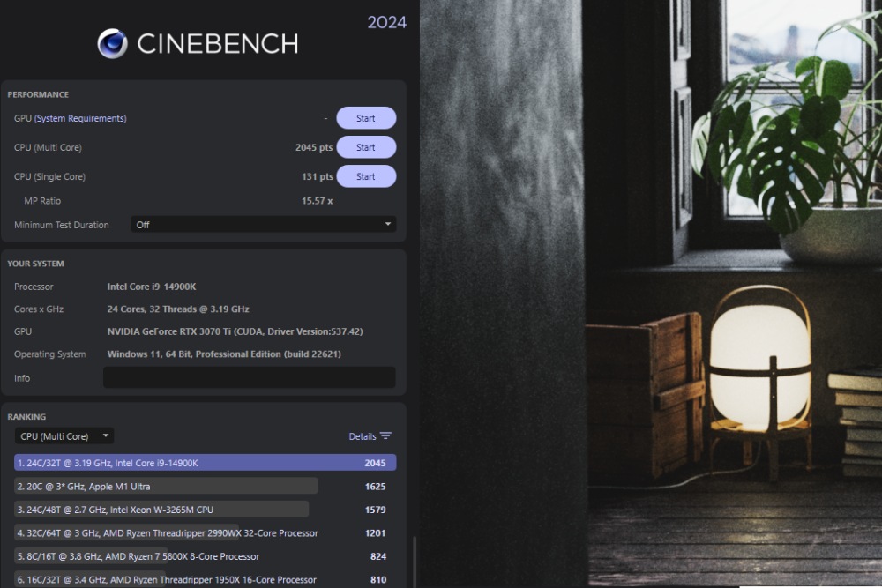
Task: Click the Info text field
Action: [x=250, y=378]
